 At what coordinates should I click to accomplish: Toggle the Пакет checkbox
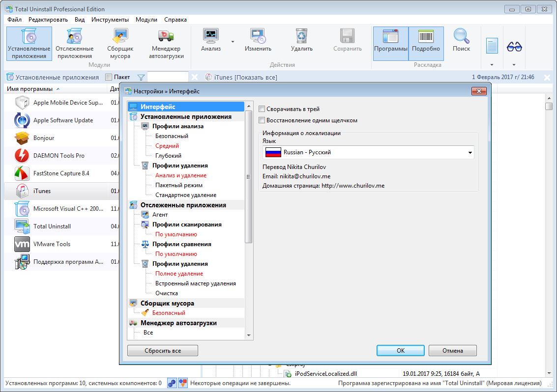(x=109, y=77)
